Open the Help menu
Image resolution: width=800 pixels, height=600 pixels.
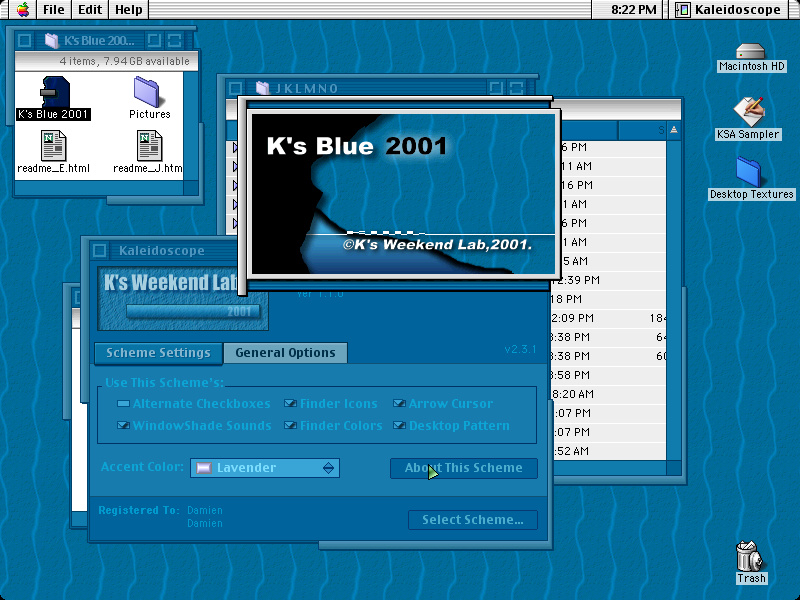pyautogui.click(x=128, y=9)
